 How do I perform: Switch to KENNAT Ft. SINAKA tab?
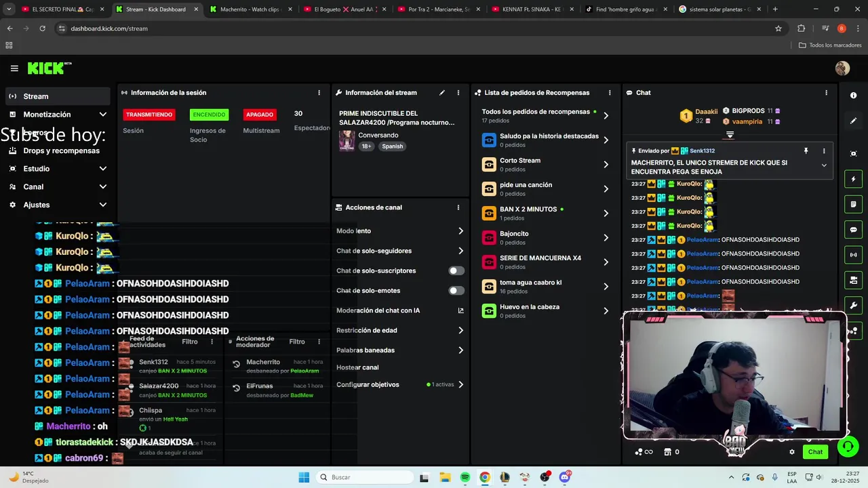(x=532, y=9)
